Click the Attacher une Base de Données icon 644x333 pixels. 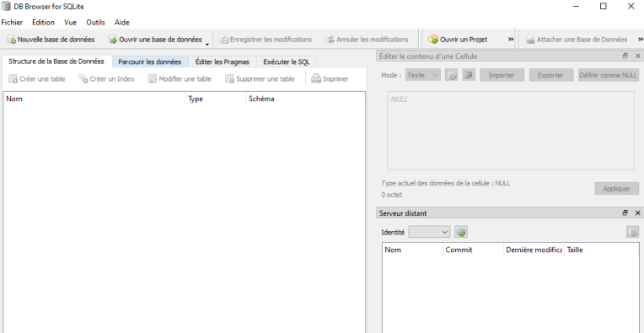530,40
